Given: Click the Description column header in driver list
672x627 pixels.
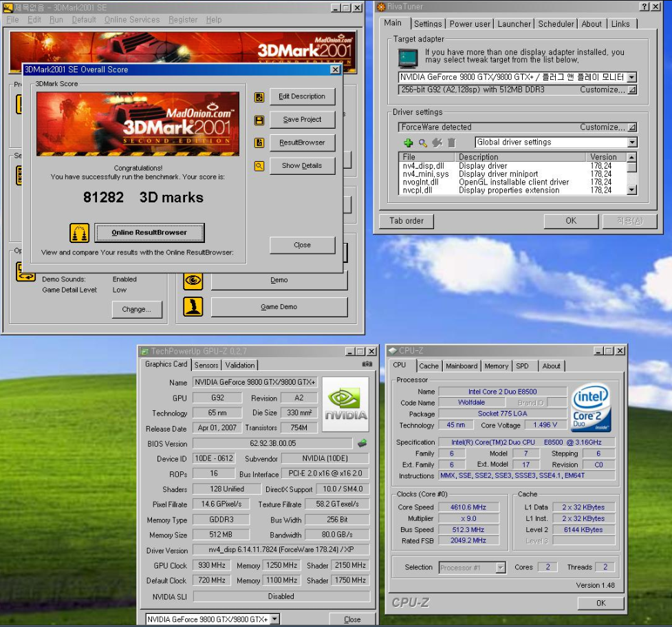Looking at the screenshot, I should (520, 157).
